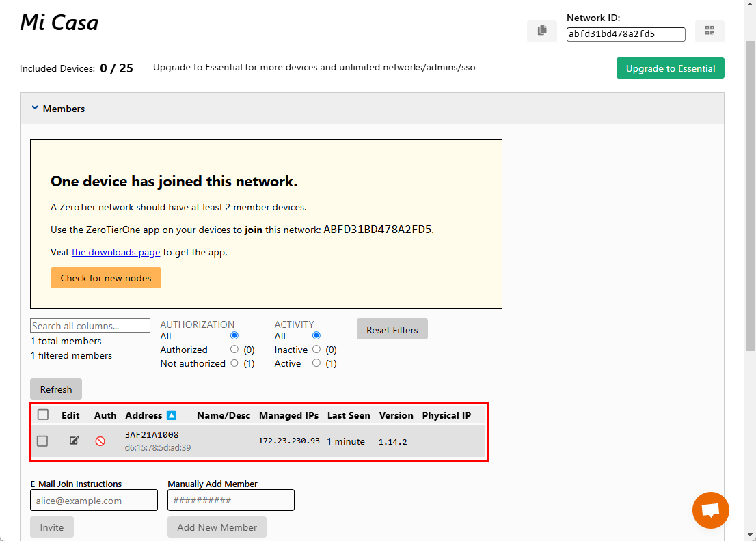Check the select-all members header checkbox

pyautogui.click(x=43, y=415)
